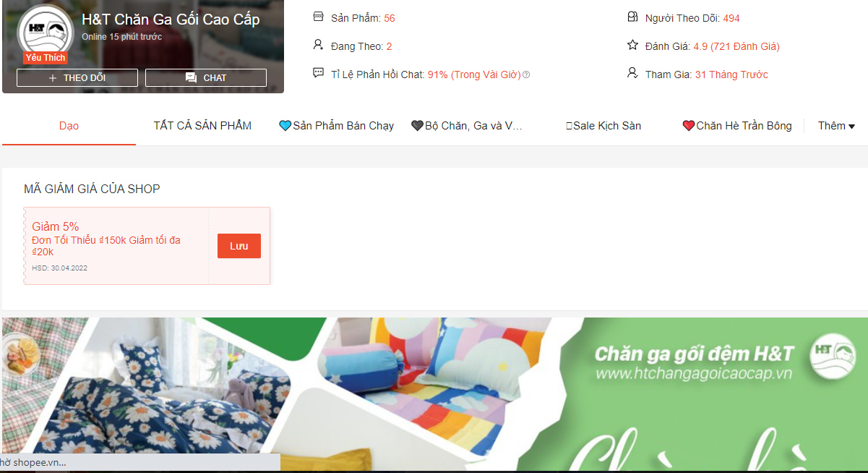
Task: Click the H&T shop avatar logo
Action: (x=46, y=32)
